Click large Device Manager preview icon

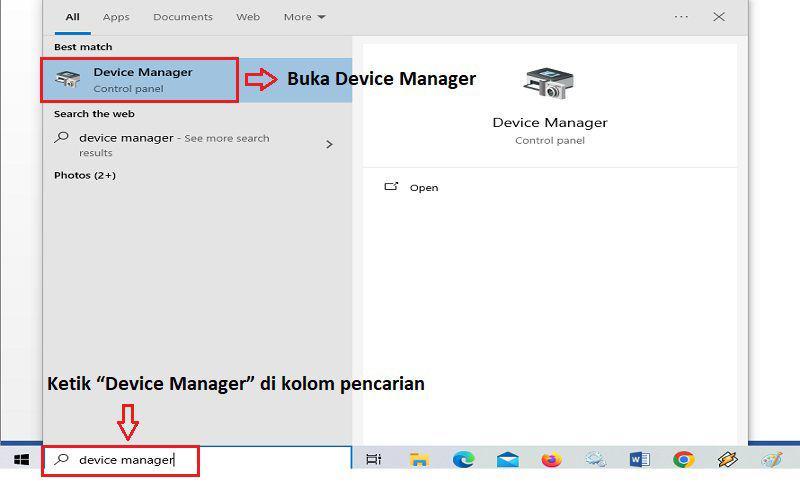tap(549, 83)
